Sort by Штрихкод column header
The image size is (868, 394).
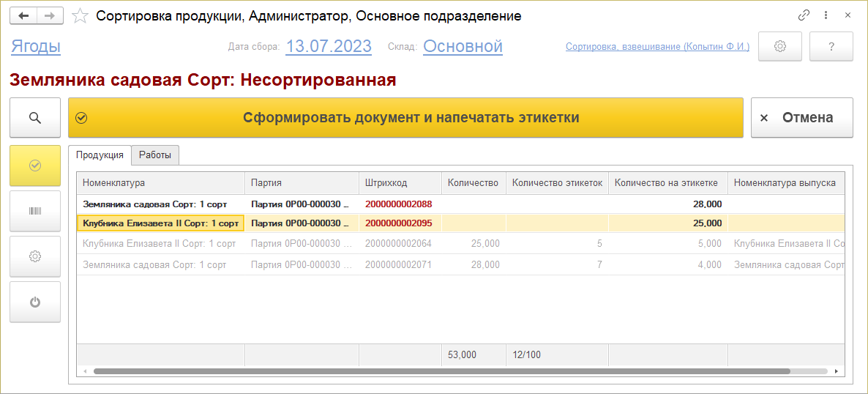coord(400,183)
